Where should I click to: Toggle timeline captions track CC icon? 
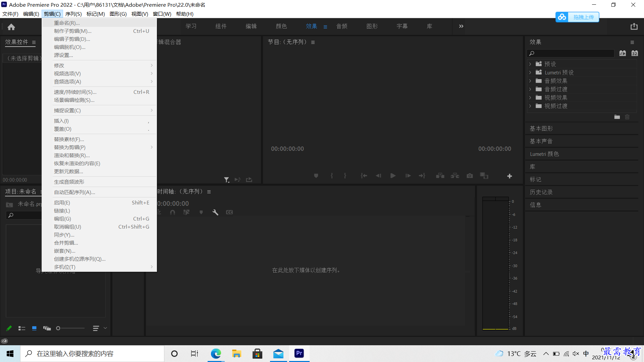[x=229, y=212]
